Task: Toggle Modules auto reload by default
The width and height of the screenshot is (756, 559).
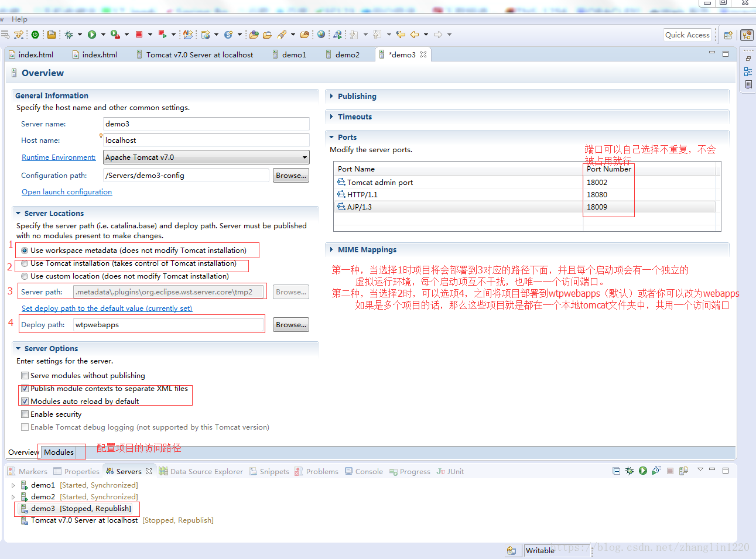Action: coord(25,402)
